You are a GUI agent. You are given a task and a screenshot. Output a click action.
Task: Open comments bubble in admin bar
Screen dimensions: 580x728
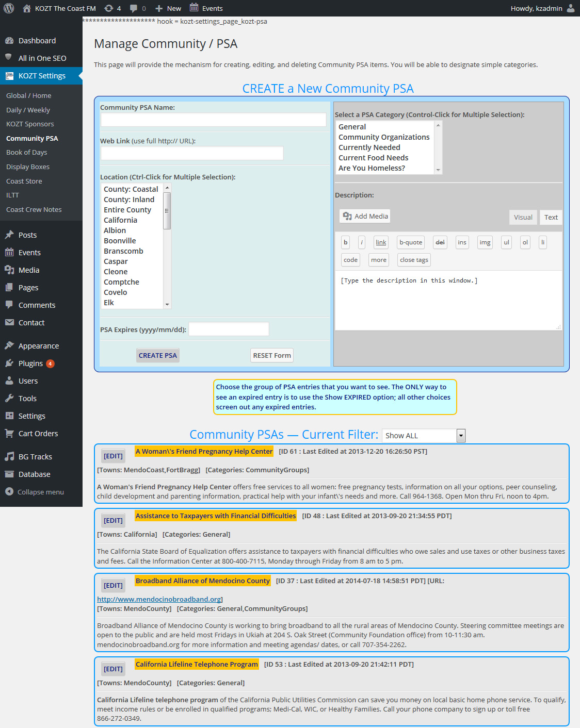pyautogui.click(x=134, y=8)
